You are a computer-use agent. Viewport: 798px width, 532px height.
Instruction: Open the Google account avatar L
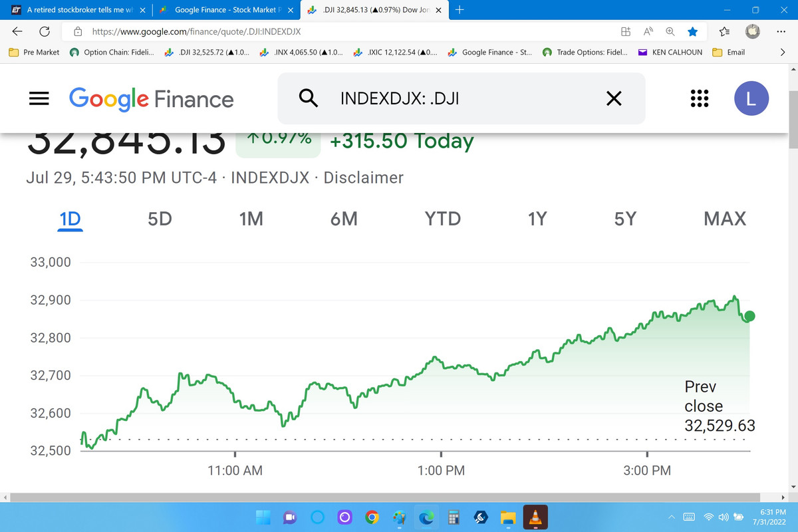[751, 98]
